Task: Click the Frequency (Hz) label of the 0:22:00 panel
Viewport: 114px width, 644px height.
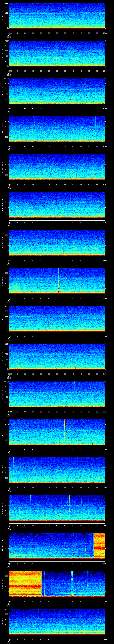Action: click(x=3, y=318)
